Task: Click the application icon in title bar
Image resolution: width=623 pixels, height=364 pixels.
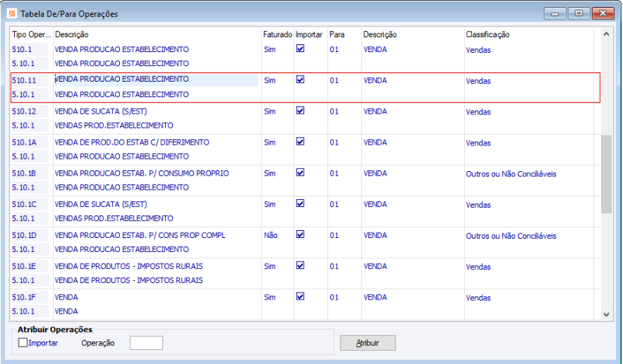Action: 12,13
